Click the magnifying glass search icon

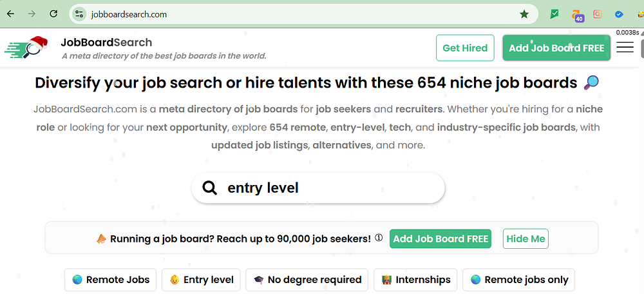[210, 188]
